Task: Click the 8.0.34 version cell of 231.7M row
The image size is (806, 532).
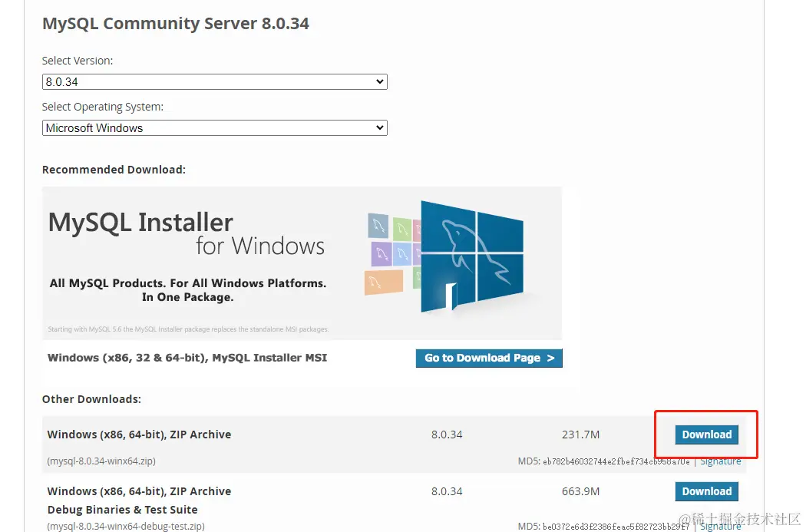Action: pyautogui.click(x=447, y=435)
